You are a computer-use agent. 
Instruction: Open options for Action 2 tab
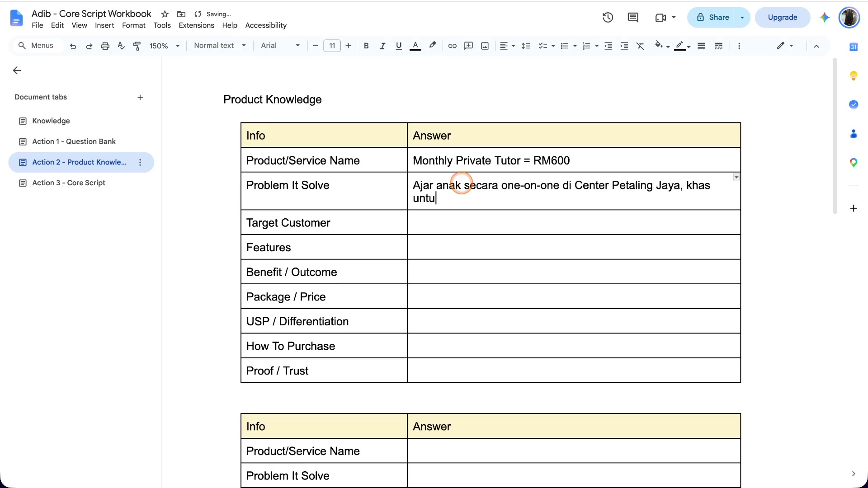(140, 163)
